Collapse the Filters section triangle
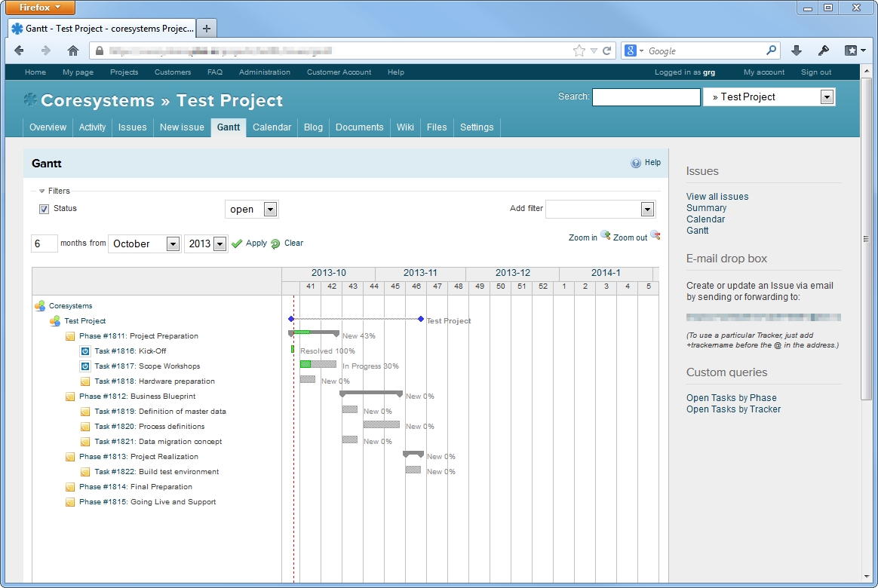 coord(41,191)
